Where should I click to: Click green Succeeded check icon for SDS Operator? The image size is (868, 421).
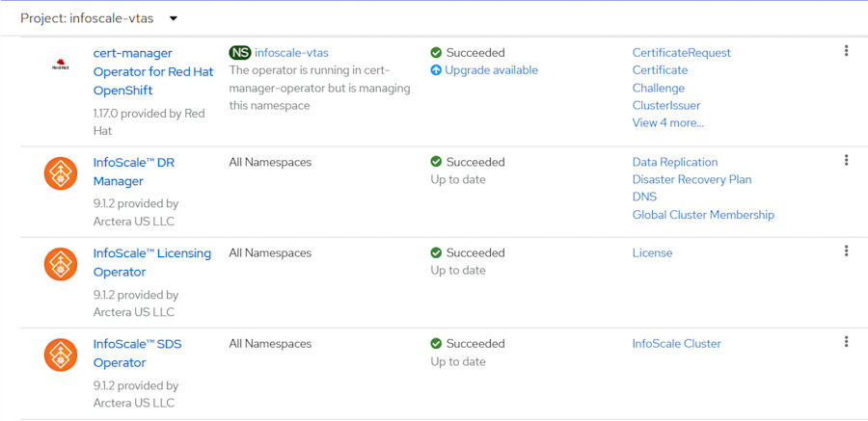(x=436, y=344)
